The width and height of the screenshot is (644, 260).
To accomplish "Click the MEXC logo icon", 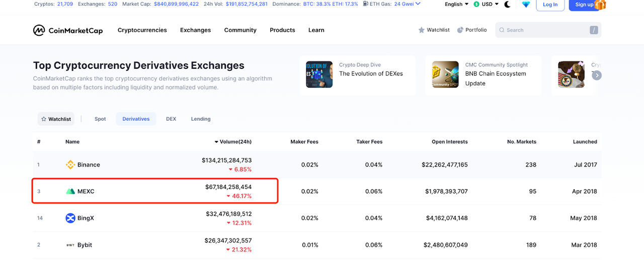I will pos(70,192).
